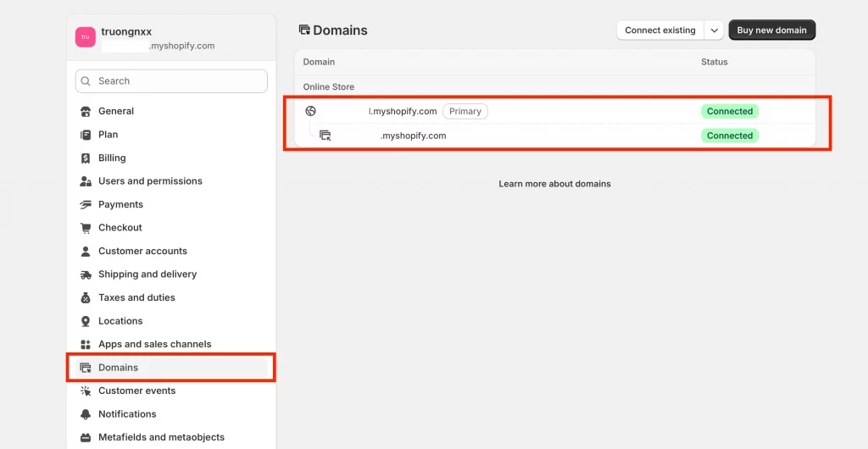Click the Connect existing button

coord(660,30)
